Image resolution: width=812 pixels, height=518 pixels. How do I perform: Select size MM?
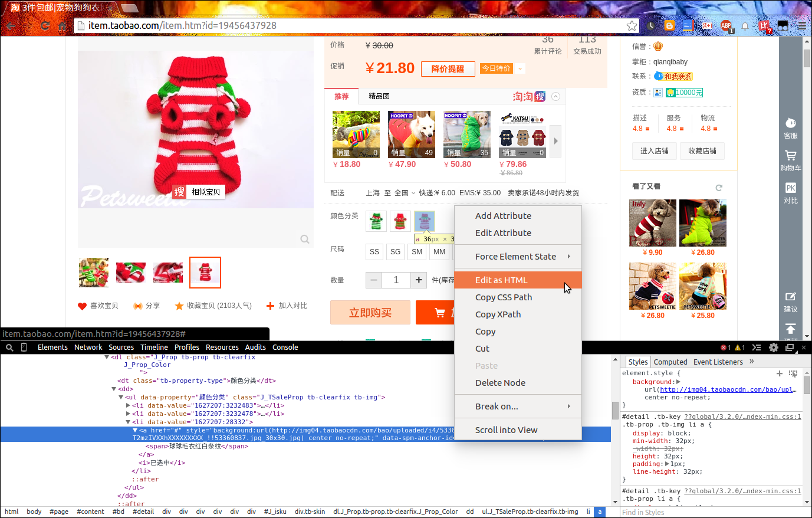pos(439,252)
